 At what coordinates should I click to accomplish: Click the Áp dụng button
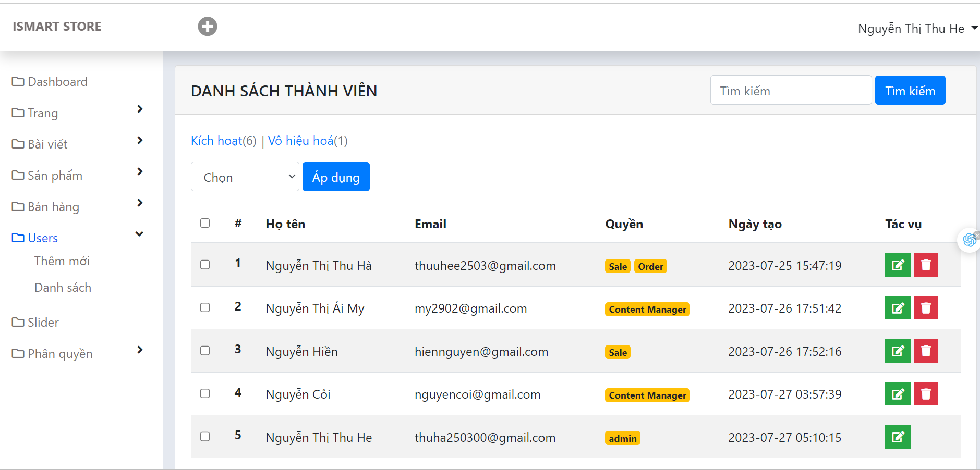[x=335, y=177]
